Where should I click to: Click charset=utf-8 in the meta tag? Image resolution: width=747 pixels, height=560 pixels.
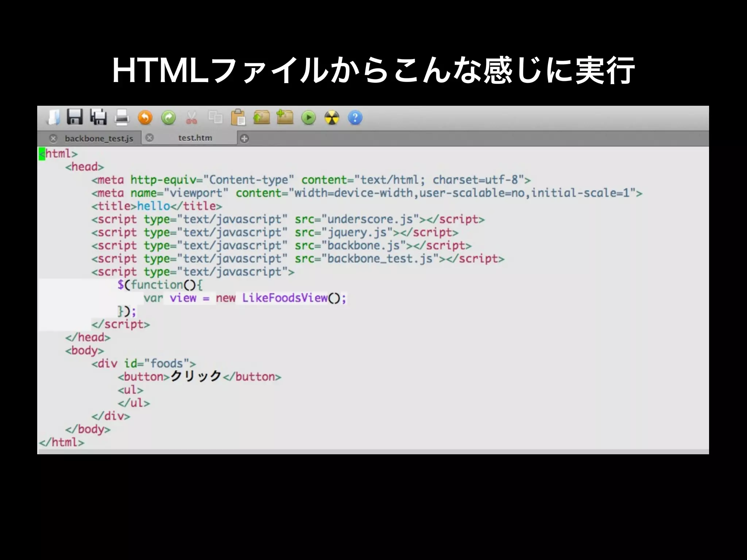[475, 180]
